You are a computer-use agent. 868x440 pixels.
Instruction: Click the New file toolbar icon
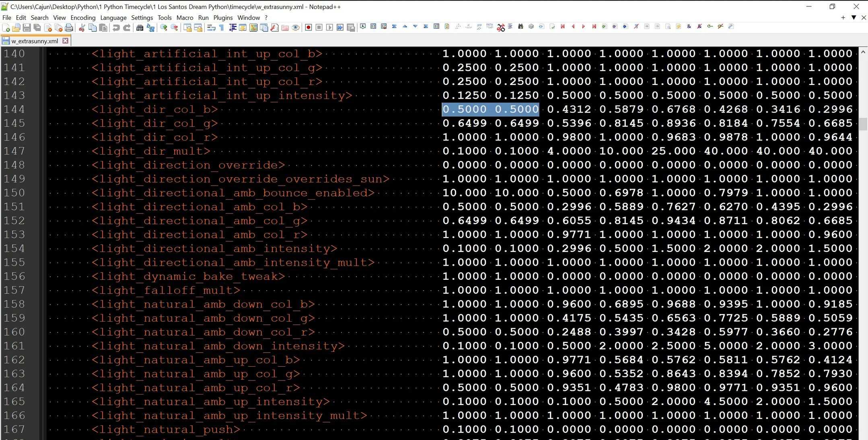point(6,27)
